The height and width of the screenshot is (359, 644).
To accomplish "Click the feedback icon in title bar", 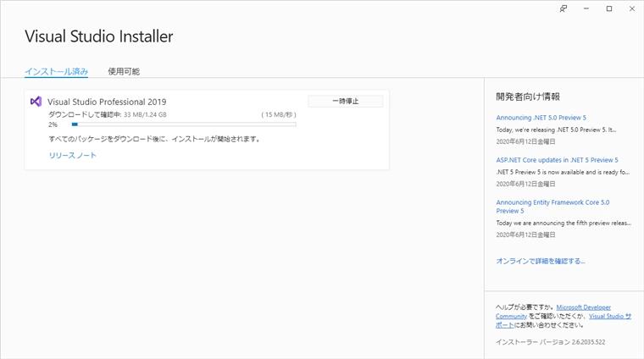I will coord(563,8).
